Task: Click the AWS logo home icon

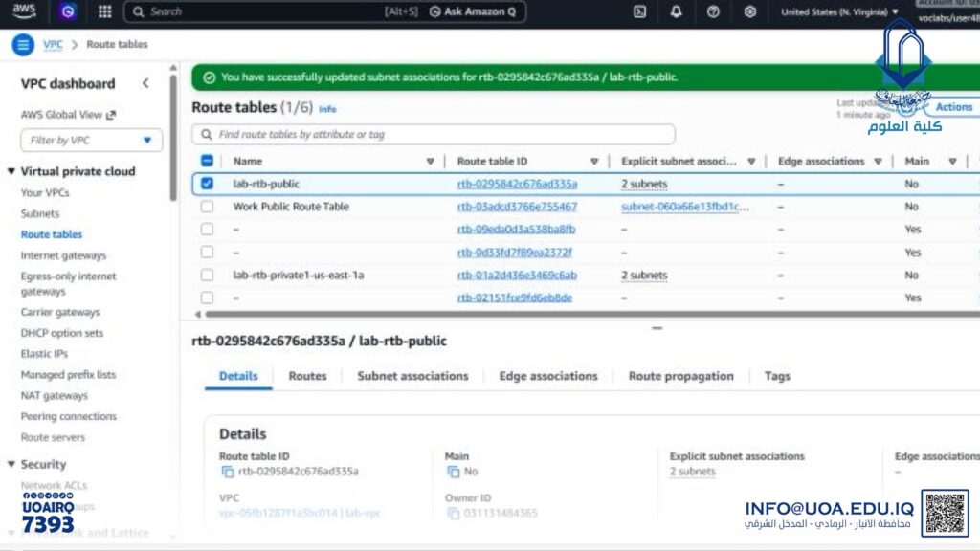Action: (x=25, y=11)
